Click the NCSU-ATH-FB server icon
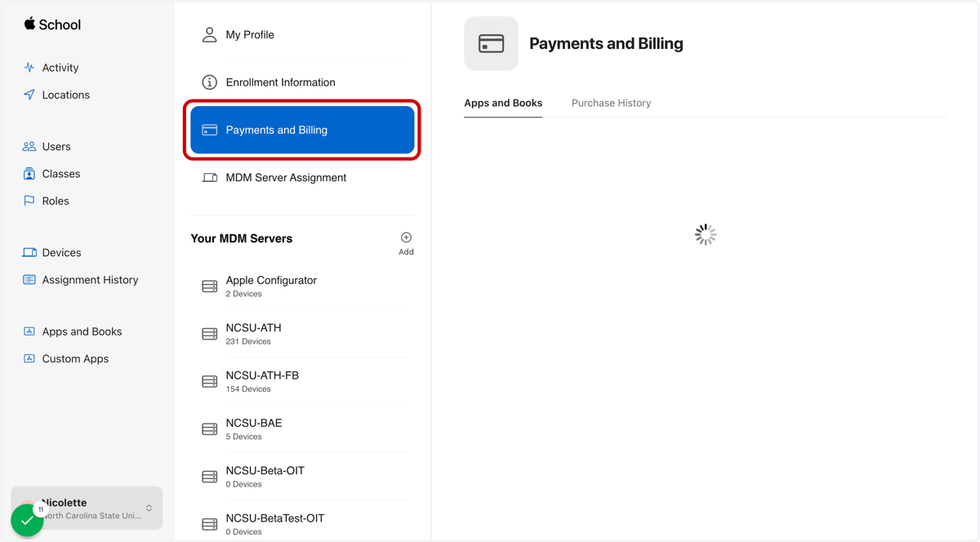This screenshot has height=542, width=980. point(210,381)
